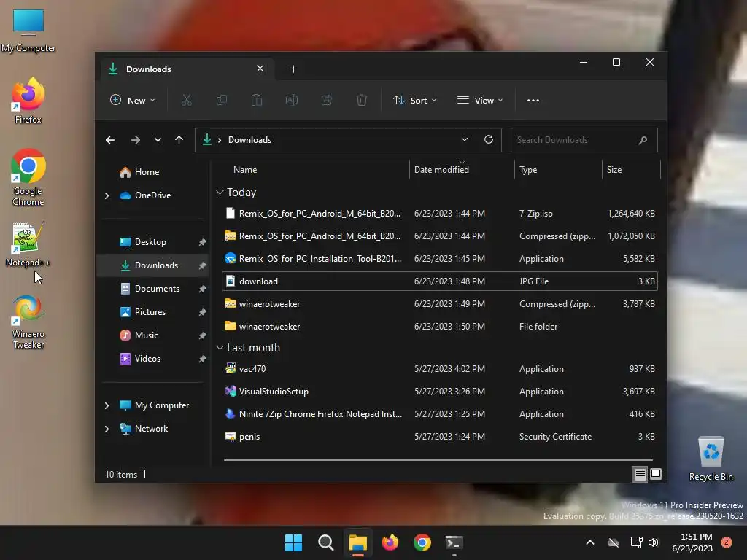Click the Cut scissors icon in toolbar

point(186,100)
